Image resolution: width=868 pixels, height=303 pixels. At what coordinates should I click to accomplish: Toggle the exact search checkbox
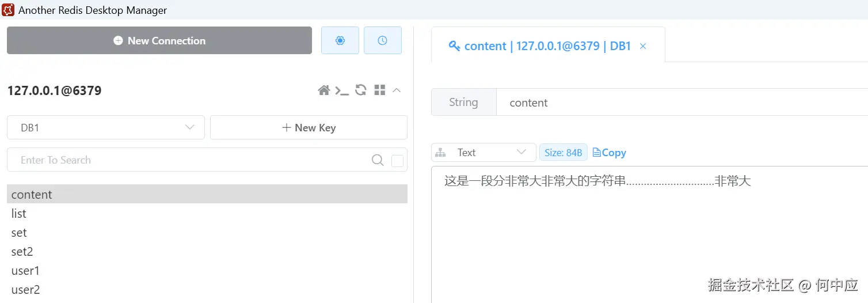(x=397, y=161)
